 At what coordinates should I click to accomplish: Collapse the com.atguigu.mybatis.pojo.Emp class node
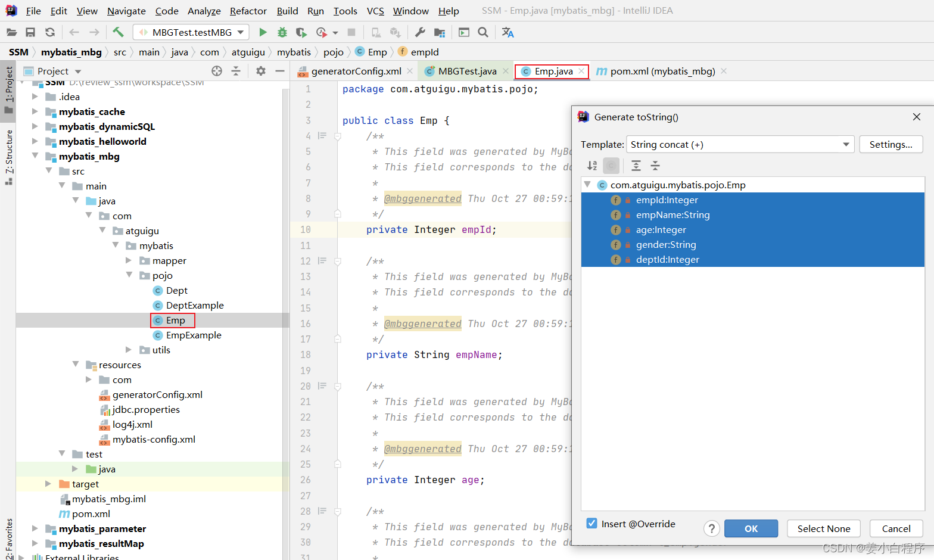588,185
